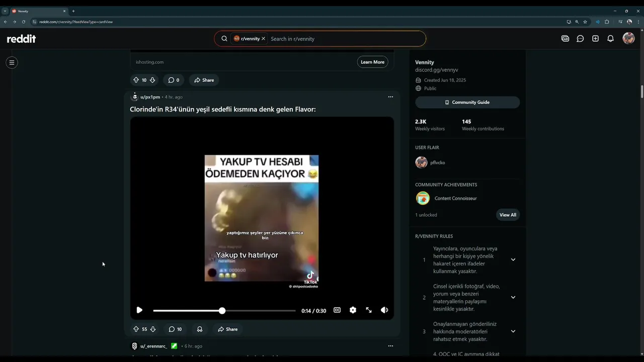This screenshot has width=644, height=362.
Task: Reload the browser page
Action: (x=23, y=22)
